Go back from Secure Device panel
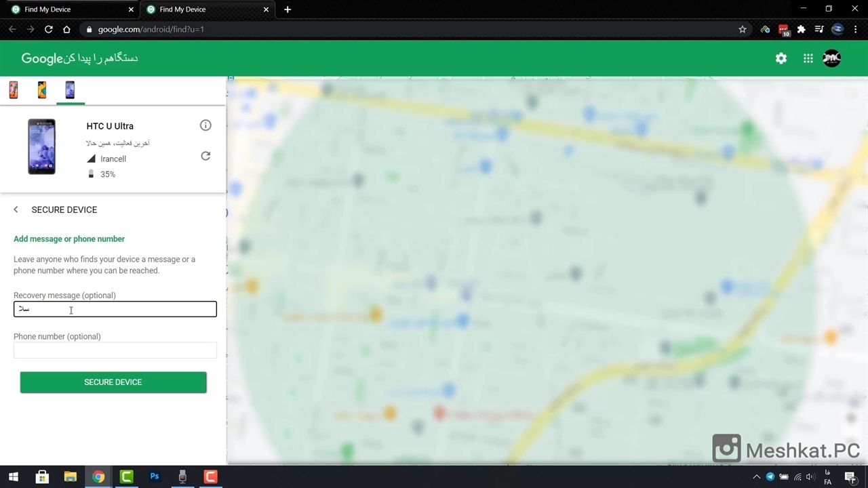This screenshot has width=868, height=488. pos(16,209)
